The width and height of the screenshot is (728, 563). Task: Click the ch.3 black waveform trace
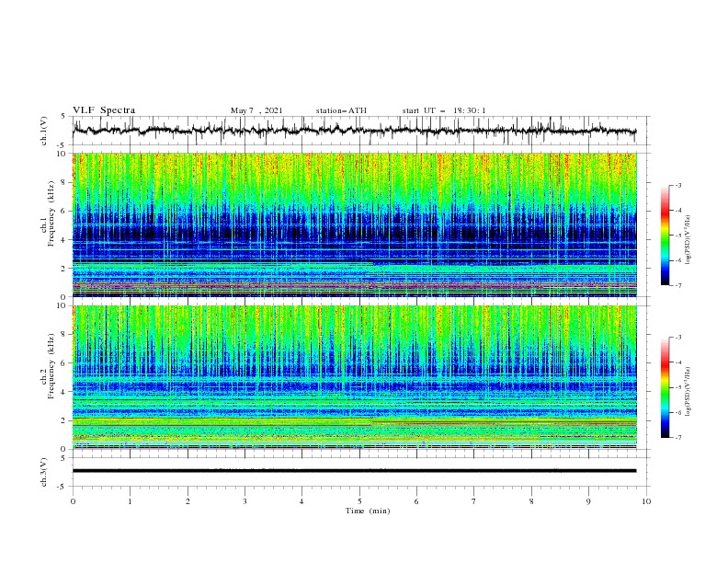[354, 471]
